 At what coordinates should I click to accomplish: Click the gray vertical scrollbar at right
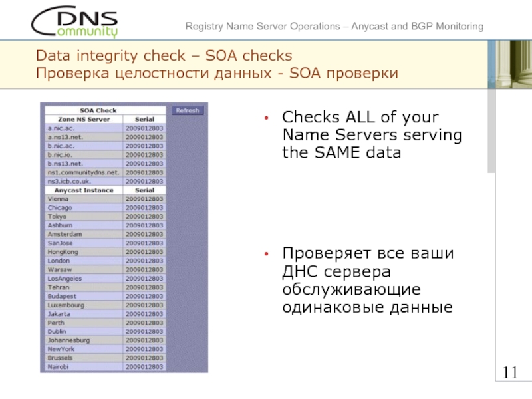(x=491, y=130)
